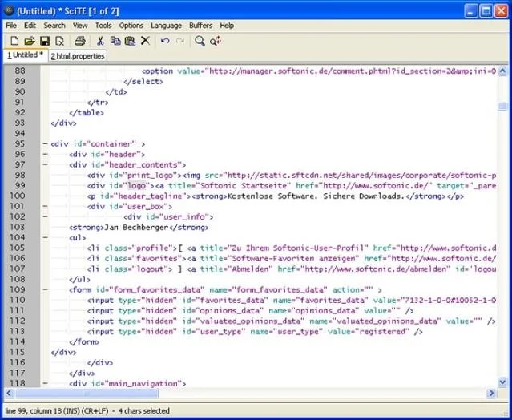Image resolution: width=512 pixels, height=420 pixels.
Task: Click the selected word "logo" on line 99
Action: click(137, 185)
